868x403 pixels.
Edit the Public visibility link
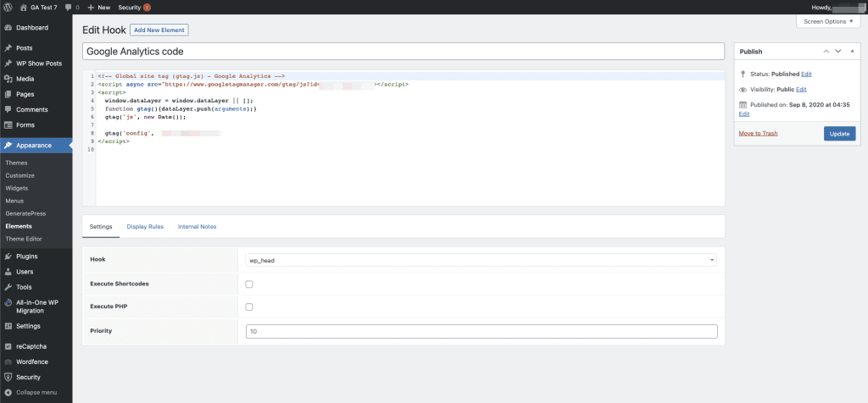point(801,90)
